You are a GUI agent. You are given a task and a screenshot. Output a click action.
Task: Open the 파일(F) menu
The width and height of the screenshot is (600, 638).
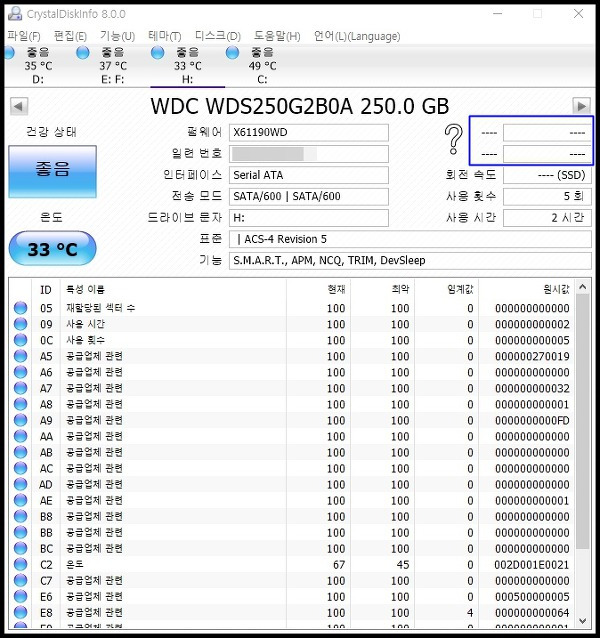pos(24,36)
